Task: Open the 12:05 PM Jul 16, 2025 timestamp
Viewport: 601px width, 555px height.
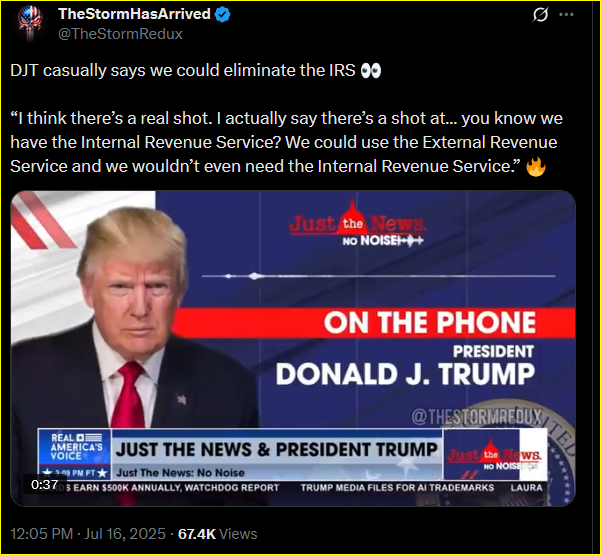Action: pos(88,534)
